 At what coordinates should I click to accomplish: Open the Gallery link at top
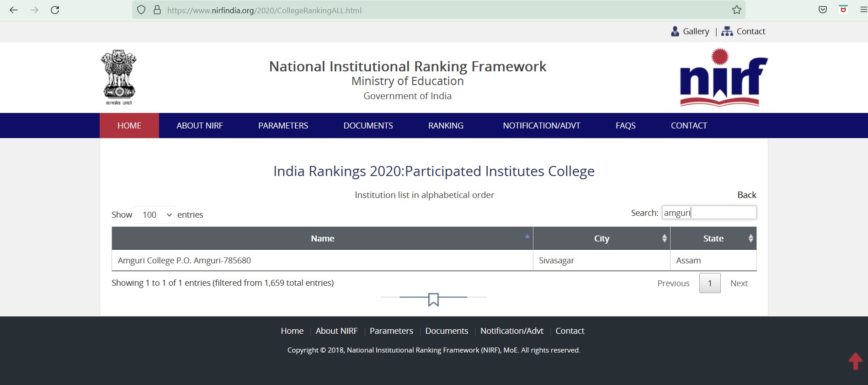[695, 32]
